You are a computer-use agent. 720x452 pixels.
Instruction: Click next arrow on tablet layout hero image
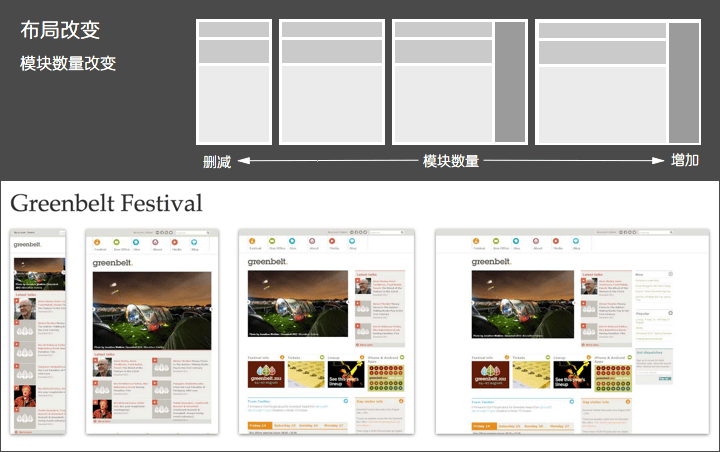[x=211, y=310]
